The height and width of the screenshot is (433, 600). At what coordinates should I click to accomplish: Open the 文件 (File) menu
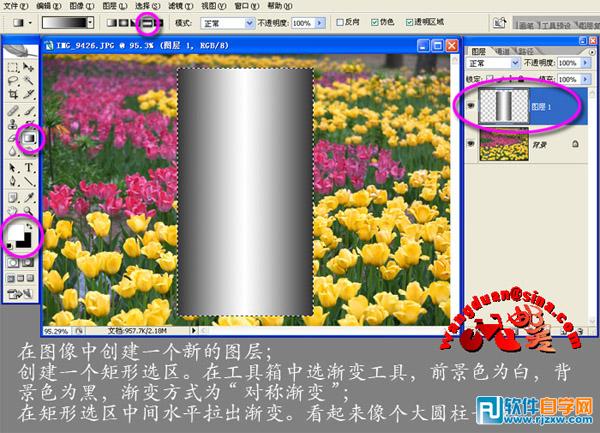[16, 6]
